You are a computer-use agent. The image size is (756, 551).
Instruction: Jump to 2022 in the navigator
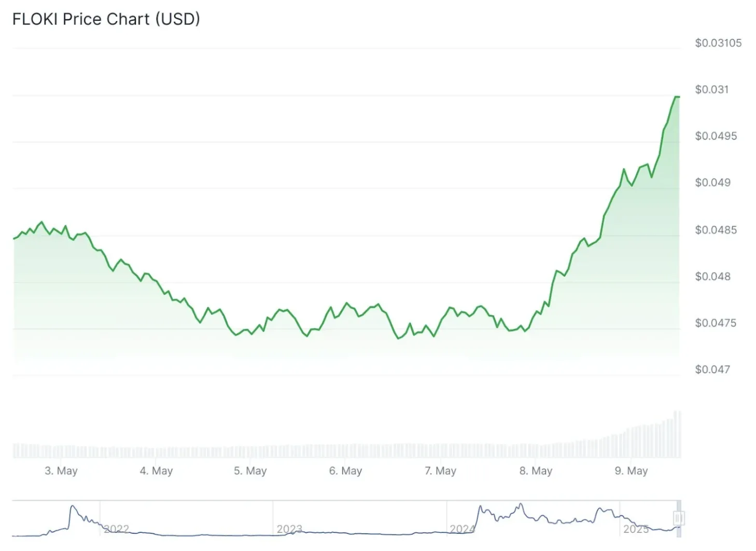(x=116, y=529)
